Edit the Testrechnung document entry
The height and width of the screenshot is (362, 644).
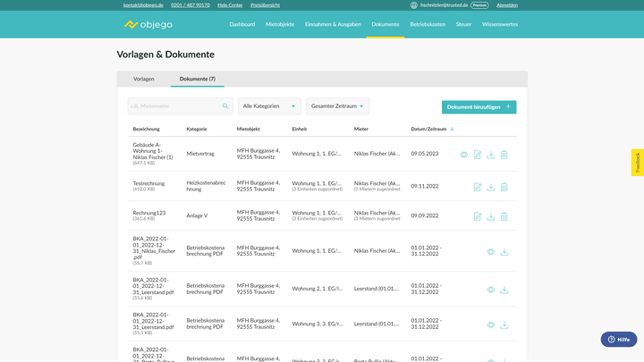click(478, 187)
